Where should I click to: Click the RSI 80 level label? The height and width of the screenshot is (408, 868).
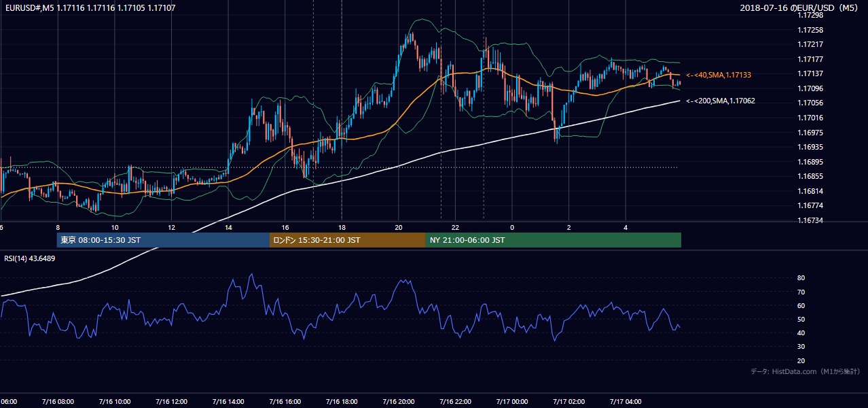coord(801,278)
